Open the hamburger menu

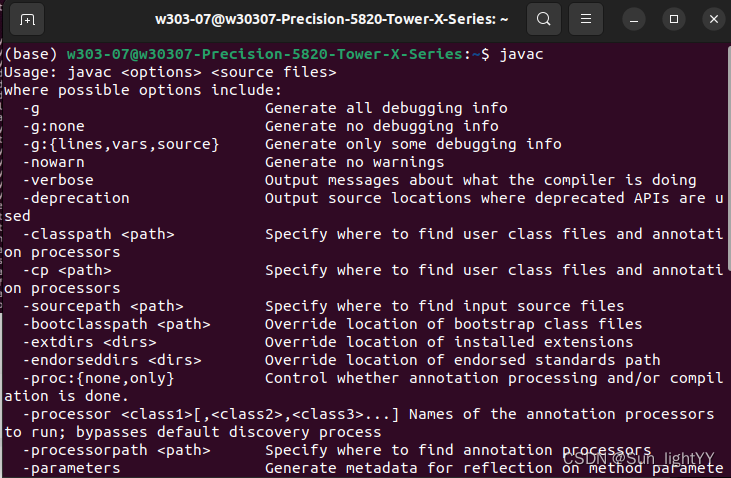587,19
